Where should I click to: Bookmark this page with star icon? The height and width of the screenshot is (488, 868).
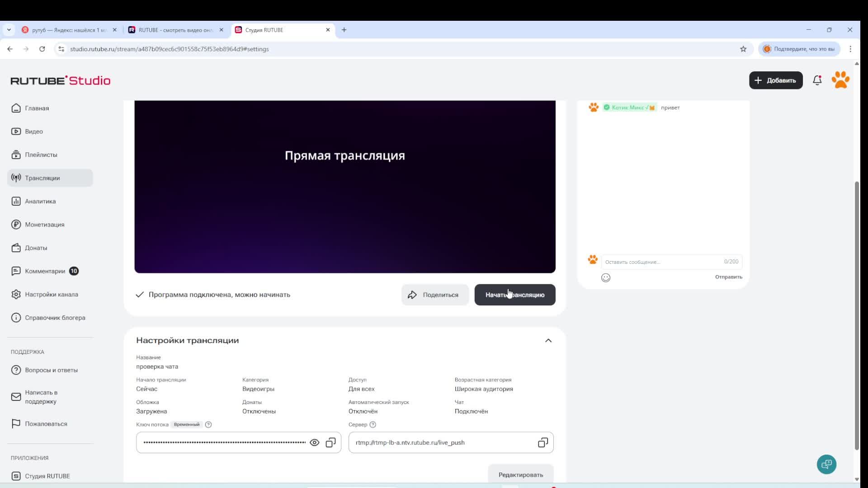743,49
